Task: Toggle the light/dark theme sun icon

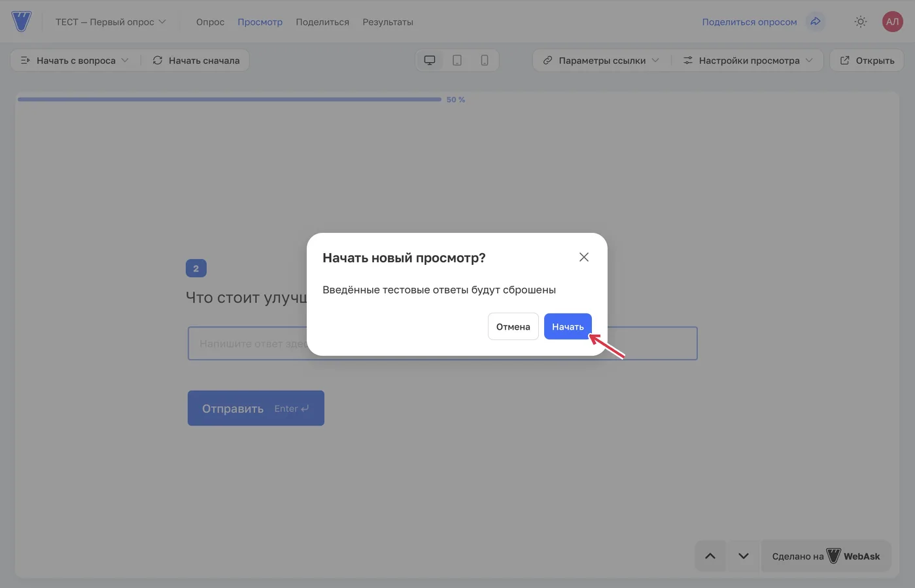Action: (861, 22)
